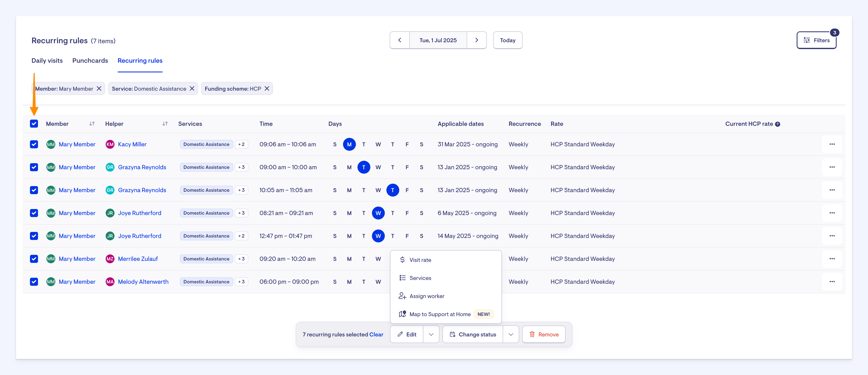868x375 pixels.
Task: Expand the Change status dropdown arrow
Action: pyautogui.click(x=511, y=334)
